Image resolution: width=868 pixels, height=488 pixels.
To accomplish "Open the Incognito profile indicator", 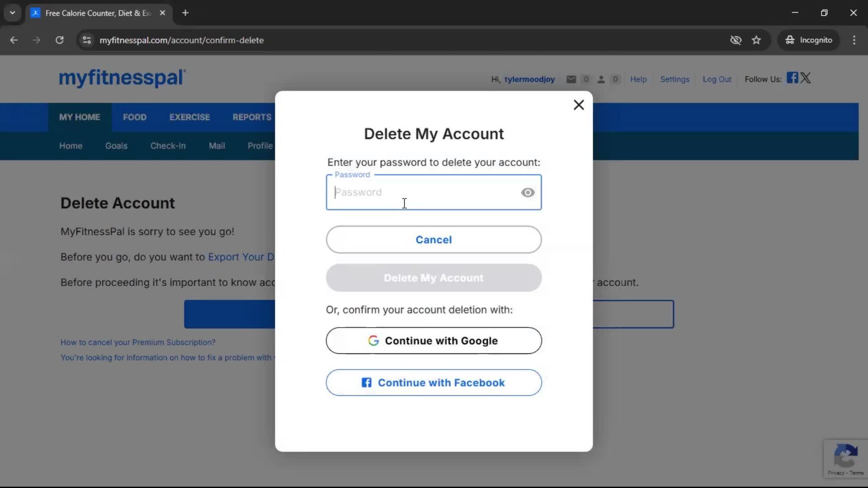I will point(808,40).
